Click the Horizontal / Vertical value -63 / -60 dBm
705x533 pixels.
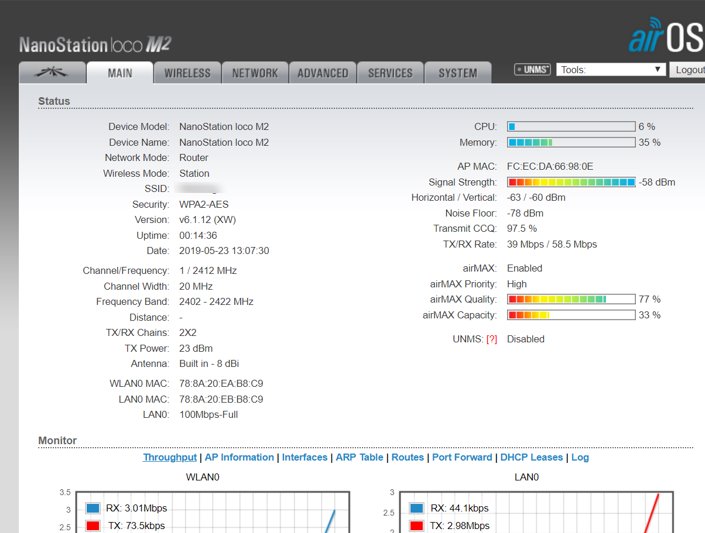coord(536,197)
